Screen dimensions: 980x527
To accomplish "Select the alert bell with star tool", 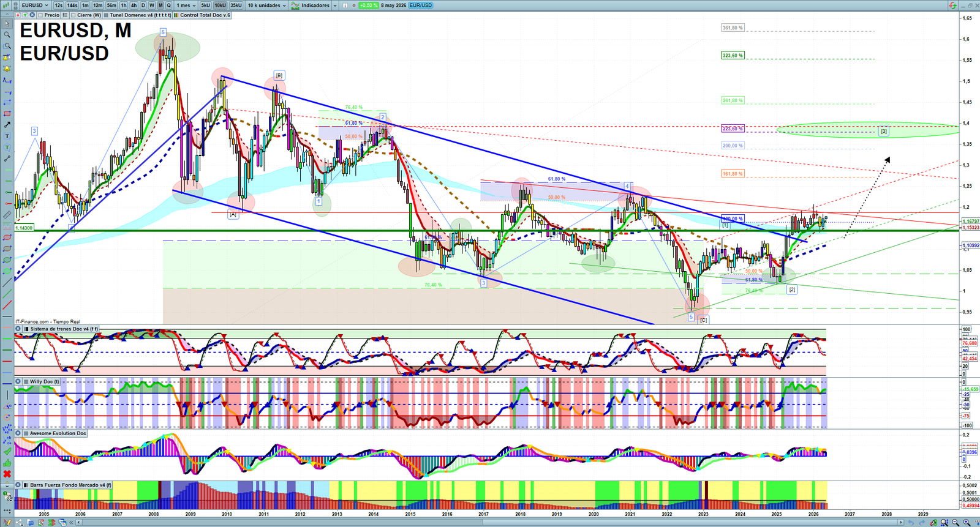I will [x=7, y=58].
